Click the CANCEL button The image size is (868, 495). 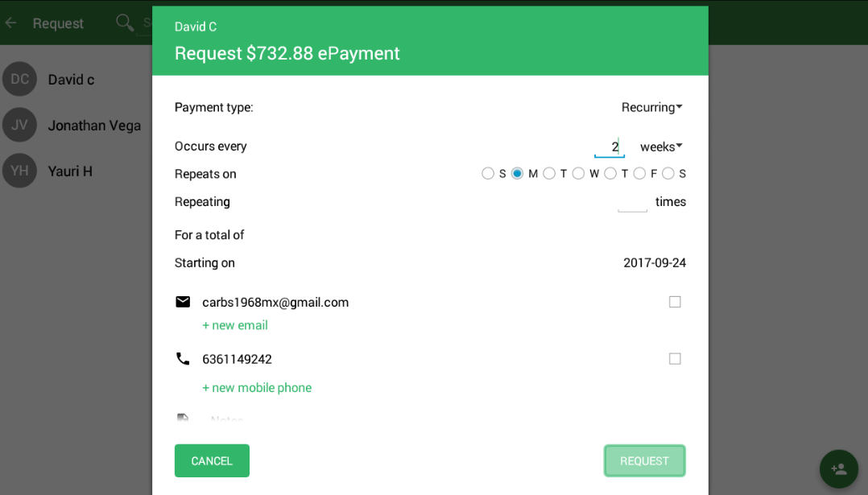pos(212,460)
